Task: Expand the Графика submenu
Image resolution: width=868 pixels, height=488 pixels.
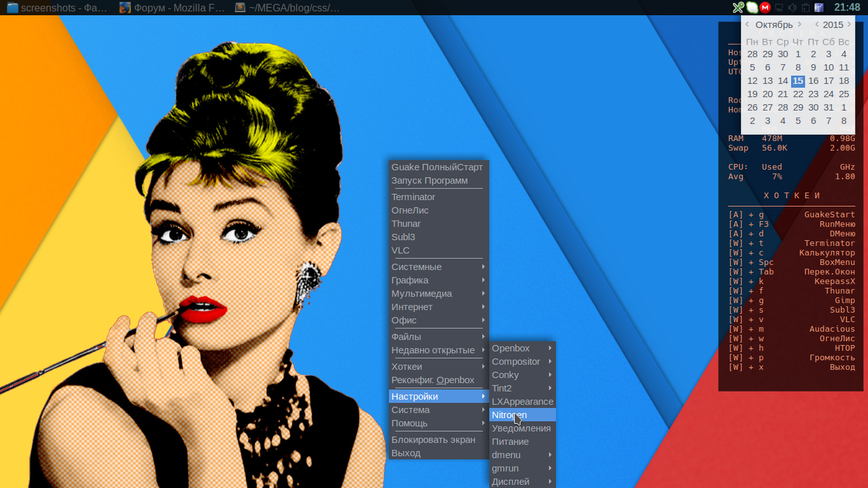Action: (x=438, y=280)
